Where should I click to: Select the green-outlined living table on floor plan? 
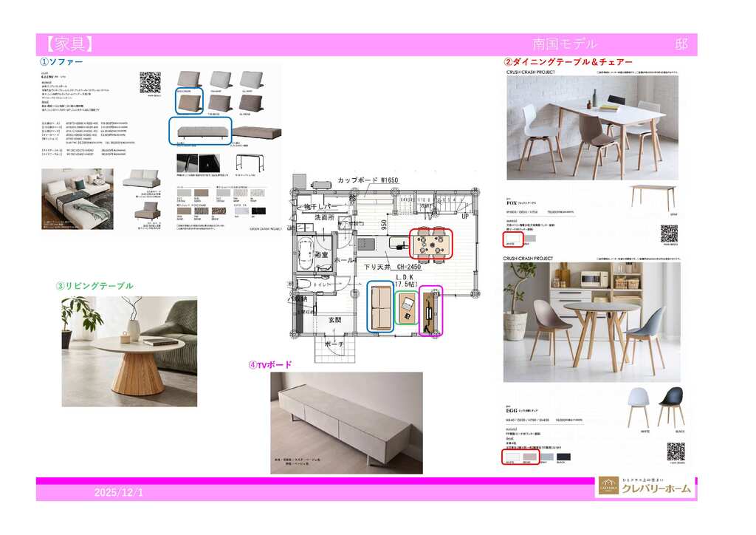(407, 307)
